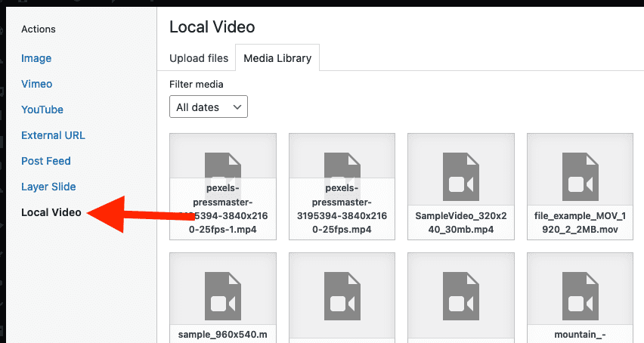
Task: Open the Layer Slide action
Action: (48, 187)
